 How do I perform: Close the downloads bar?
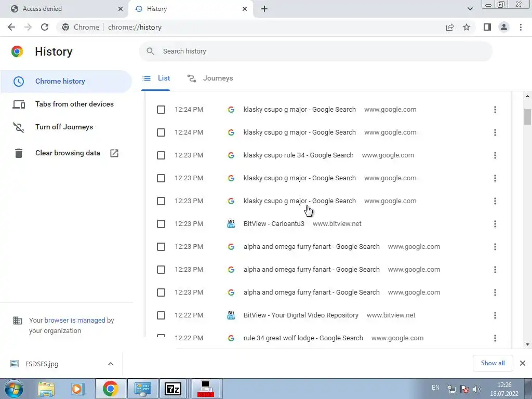coord(523,363)
